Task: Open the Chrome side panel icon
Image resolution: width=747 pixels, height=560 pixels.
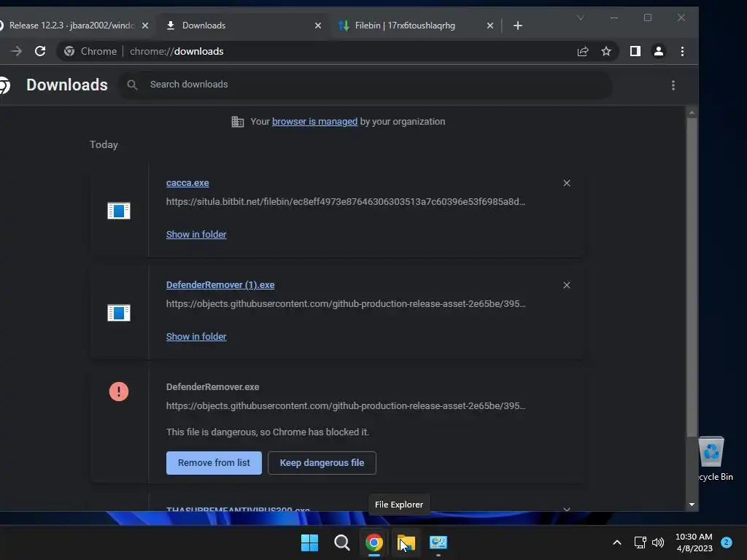Action: pos(635,52)
